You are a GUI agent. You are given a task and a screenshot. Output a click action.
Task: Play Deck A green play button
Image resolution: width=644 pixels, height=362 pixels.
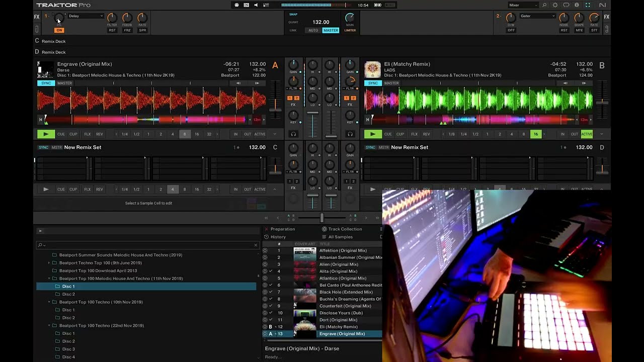[46, 134]
